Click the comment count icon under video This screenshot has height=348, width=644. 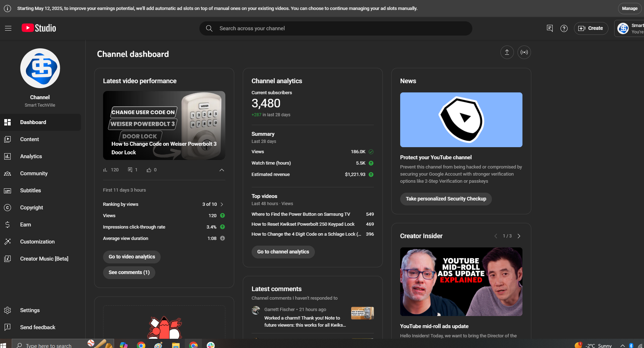(x=130, y=170)
